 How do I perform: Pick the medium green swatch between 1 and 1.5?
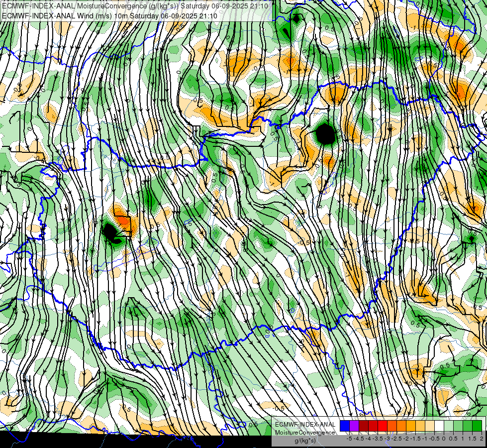[468, 426]
